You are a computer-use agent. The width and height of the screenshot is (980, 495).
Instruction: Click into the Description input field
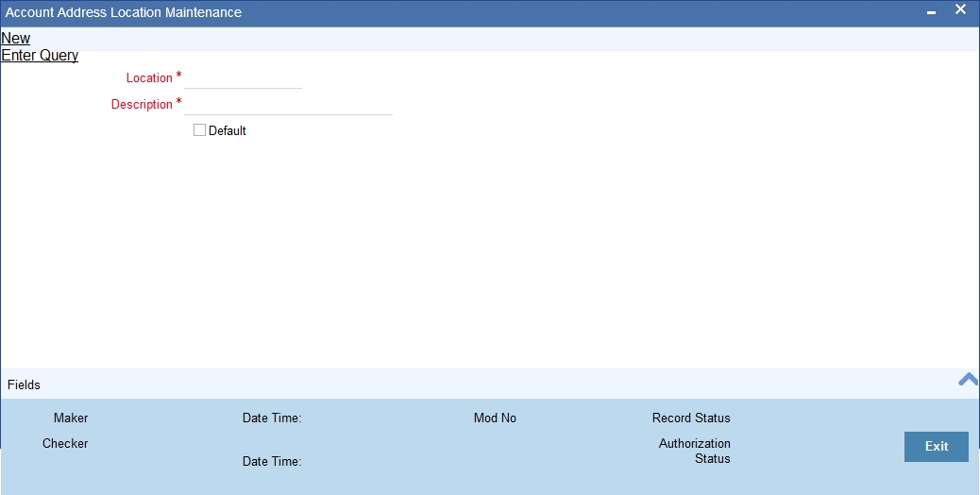coord(288,104)
